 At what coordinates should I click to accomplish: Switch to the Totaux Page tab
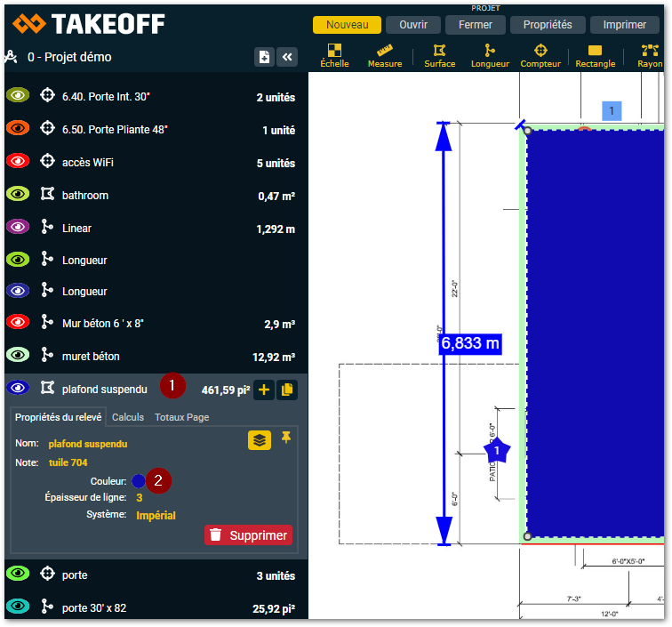coord(181,417)
